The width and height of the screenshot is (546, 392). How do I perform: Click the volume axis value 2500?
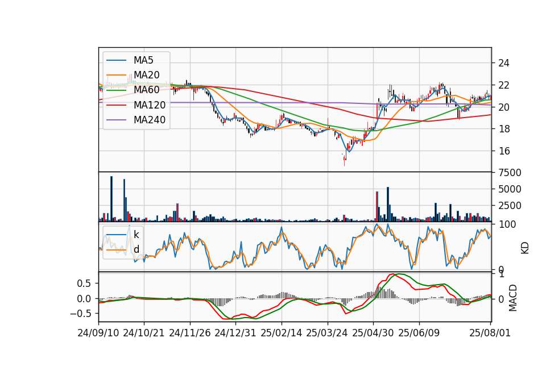[x=510, y=206]
